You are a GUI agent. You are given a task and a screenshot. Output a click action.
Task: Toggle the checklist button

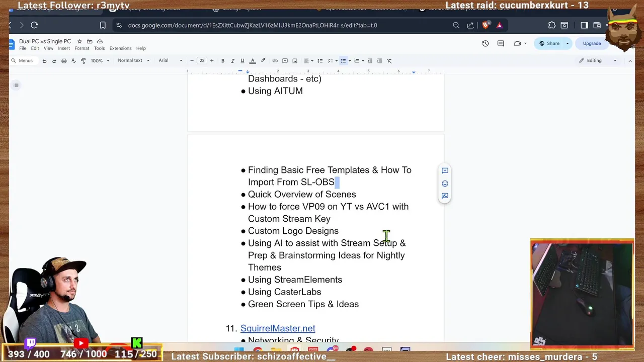[x=330, y=61]
